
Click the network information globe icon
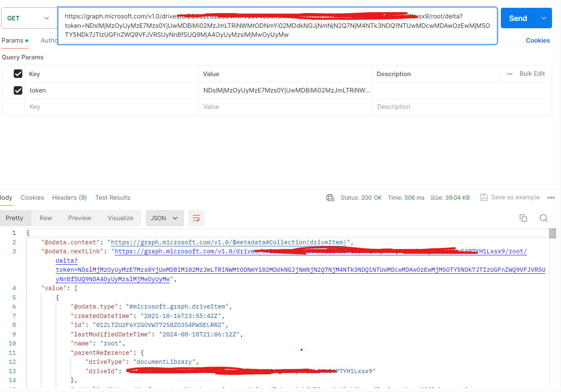click(x=330, y=197)
